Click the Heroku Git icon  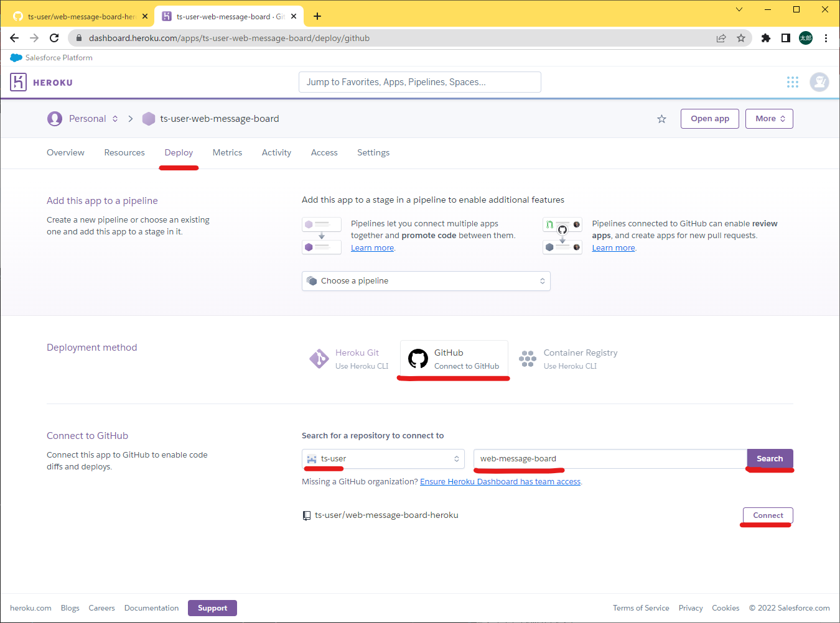319,359
